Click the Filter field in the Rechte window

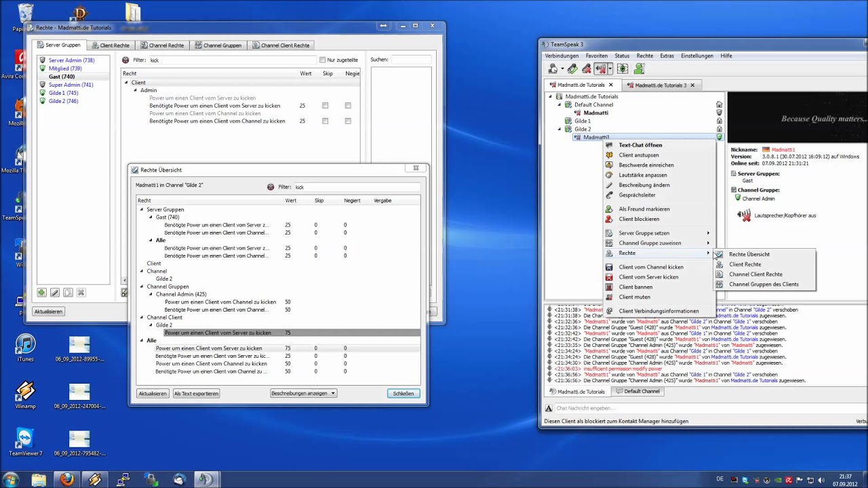[232, 60]
